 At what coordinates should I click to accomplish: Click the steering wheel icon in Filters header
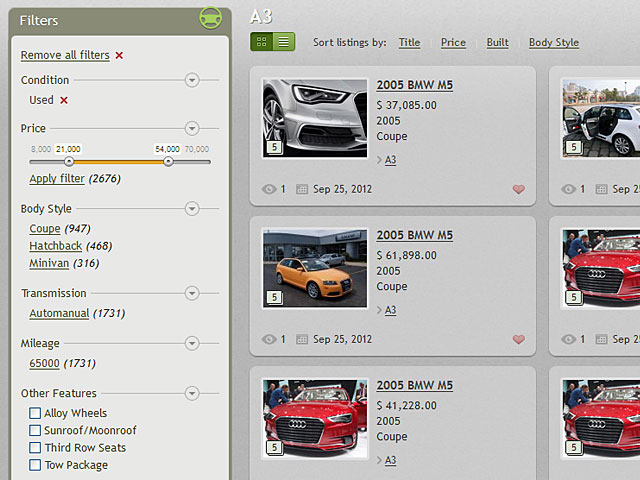[211, 19]
